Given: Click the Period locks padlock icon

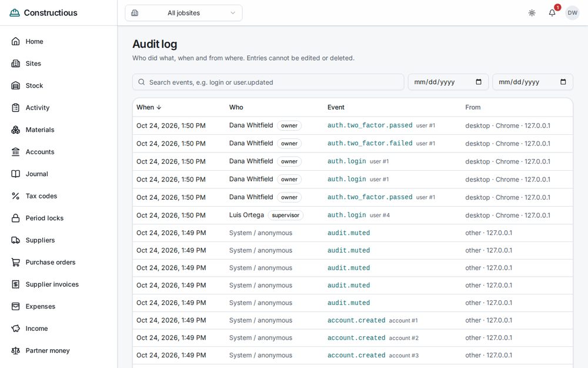Looking at the screenshot, I should 15,218.
